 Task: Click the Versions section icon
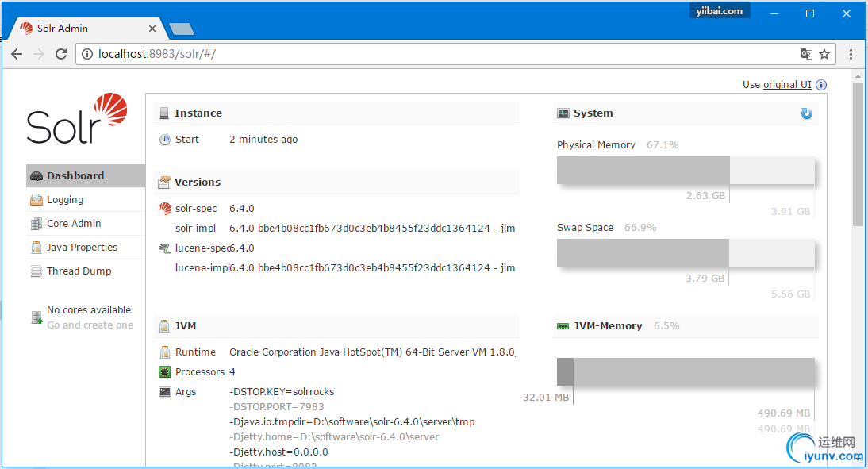[164, 183]
